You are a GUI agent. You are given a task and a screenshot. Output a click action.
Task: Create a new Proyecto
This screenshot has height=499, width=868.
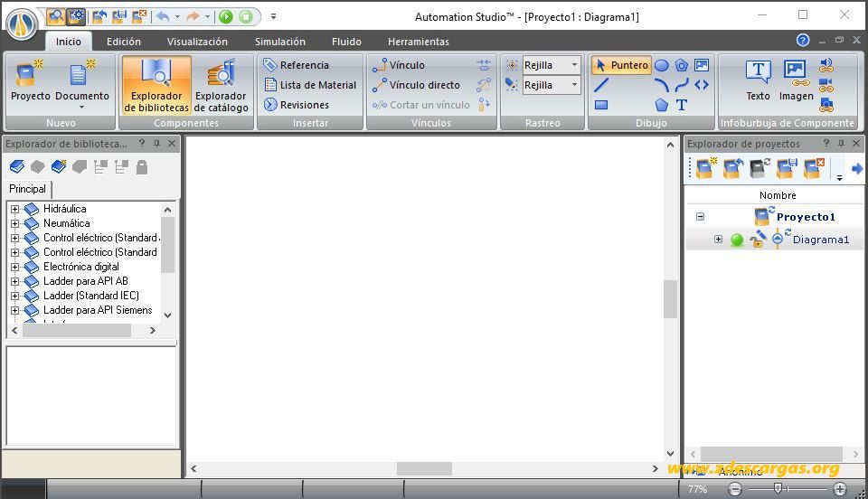click(x=31, y=80)
